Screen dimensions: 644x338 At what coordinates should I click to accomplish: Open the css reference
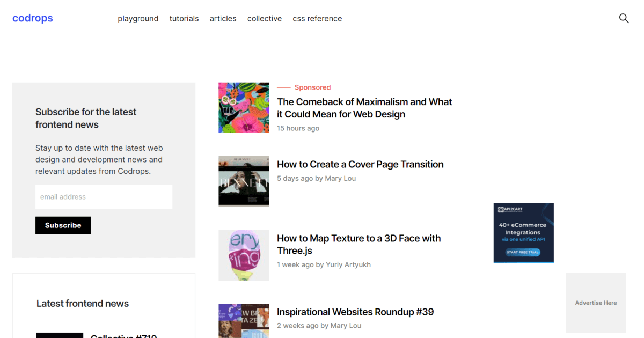pyautogui.click(x=317, y=18)
